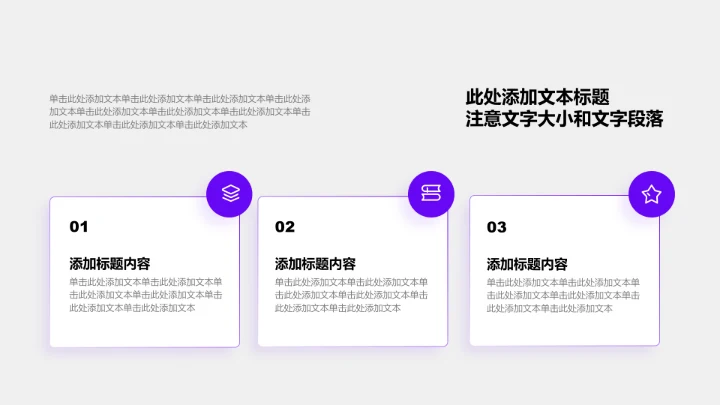Click the star icon above card 03

[651, 194]
